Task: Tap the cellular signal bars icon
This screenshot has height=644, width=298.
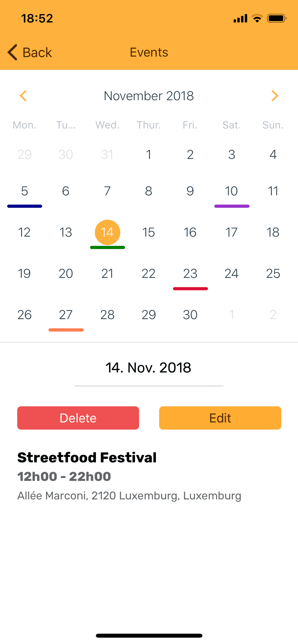Action: pyautogui.click(x=240, y=18)
